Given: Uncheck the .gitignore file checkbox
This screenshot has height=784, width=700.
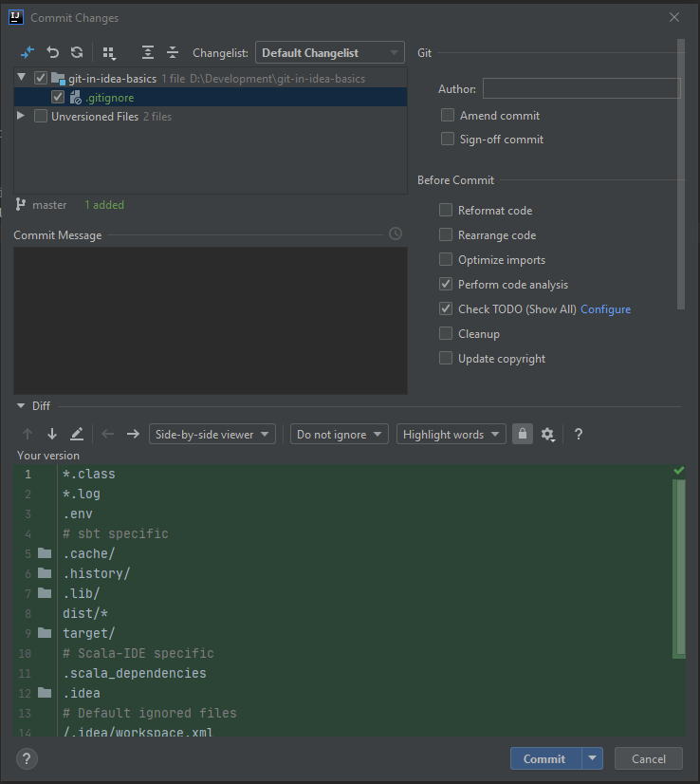Looking at the screenshot, I should click(x=58, y=97).
